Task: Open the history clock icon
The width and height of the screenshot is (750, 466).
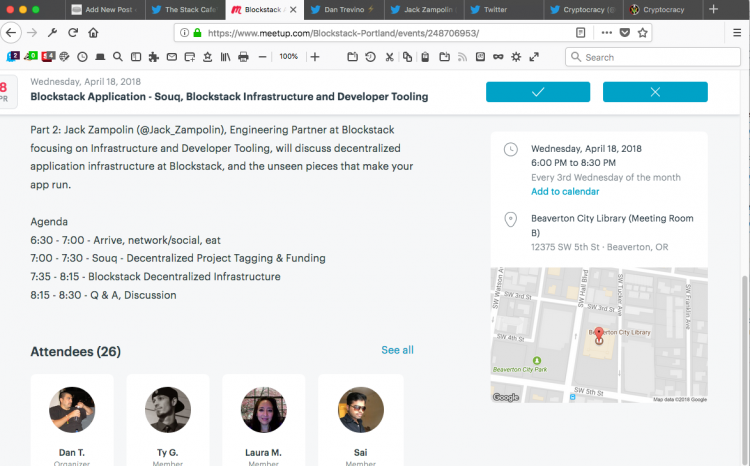Action: 82,57
